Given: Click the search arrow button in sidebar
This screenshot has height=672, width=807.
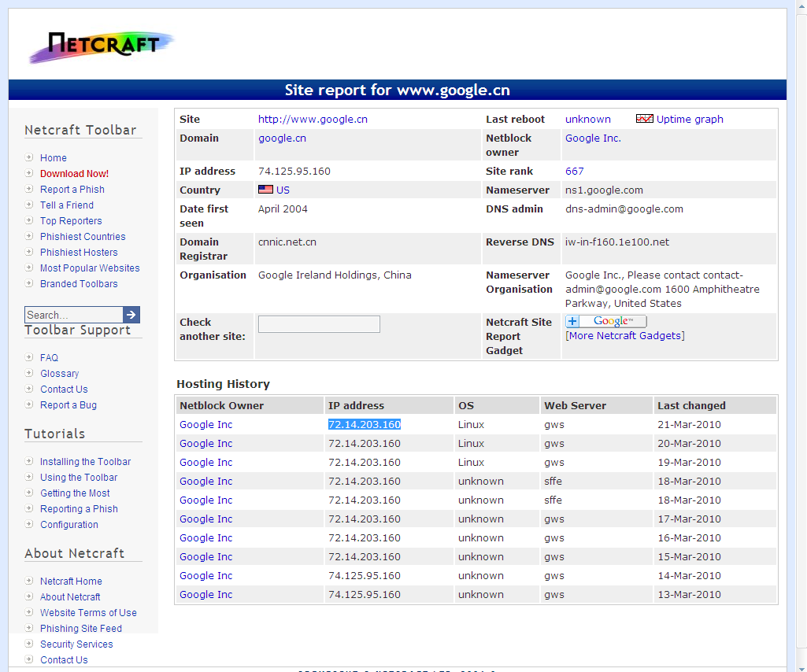Looking at the screenshot, I should click(x=131, y=315).
